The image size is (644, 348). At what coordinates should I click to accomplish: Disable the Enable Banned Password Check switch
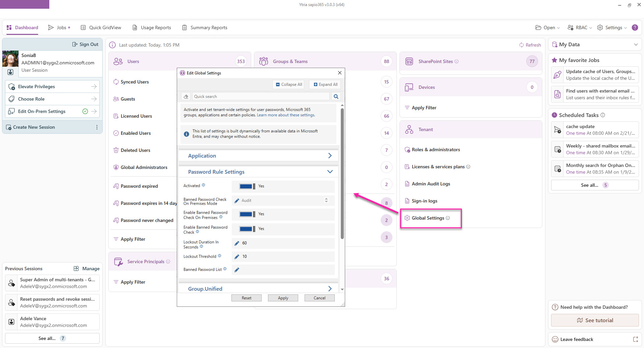tap(247, 229)
